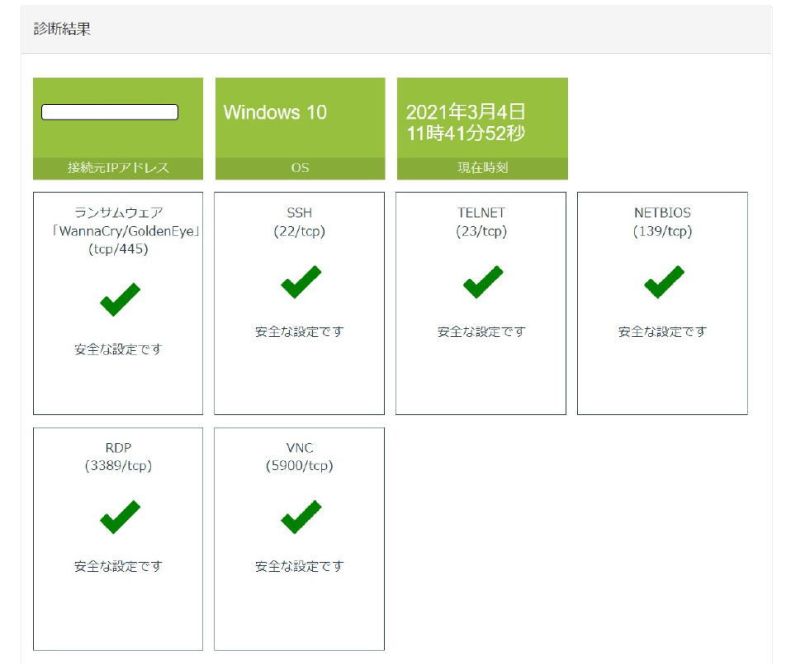The image size is (800, 664).
Task: Click the RDP green checkmark icon
Action: click(119, 517)
